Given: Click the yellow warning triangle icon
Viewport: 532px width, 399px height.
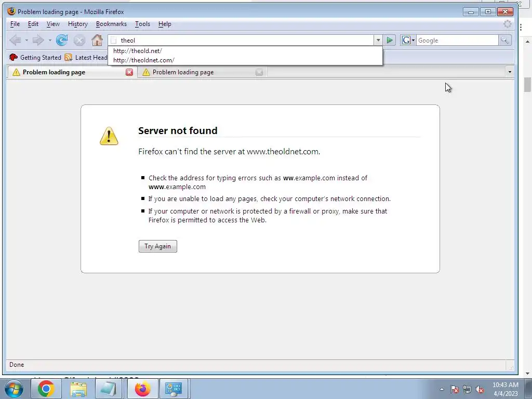Looking at the screenshot, I should click(109, 136).
